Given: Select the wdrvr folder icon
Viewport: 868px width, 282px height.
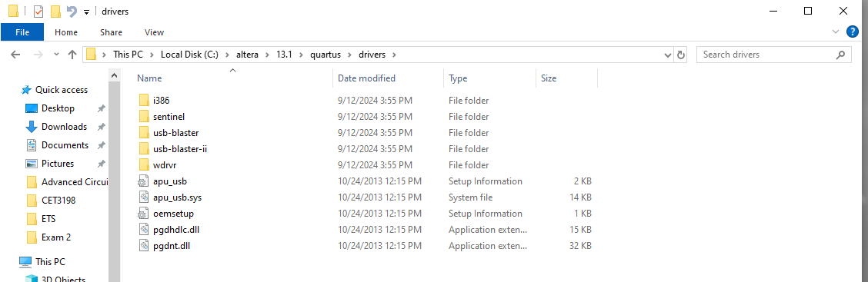Looking at the screenshot, I should (144, 164).
